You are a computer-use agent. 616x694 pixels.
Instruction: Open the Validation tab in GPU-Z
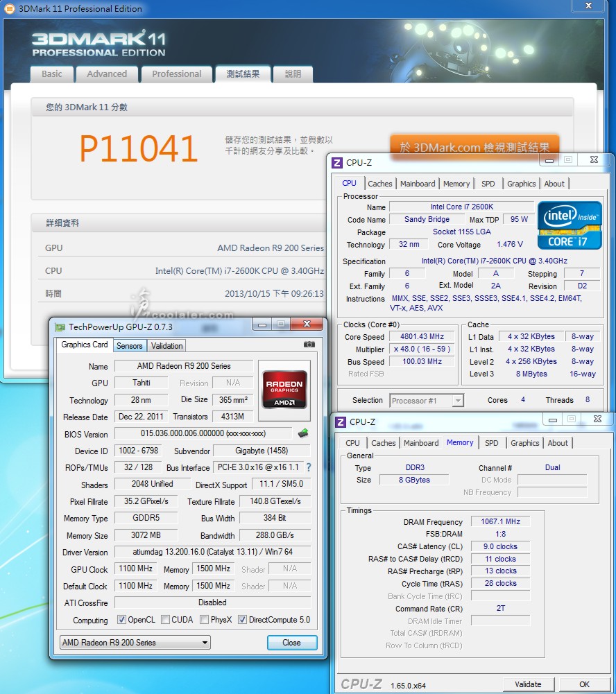point(166,346)
